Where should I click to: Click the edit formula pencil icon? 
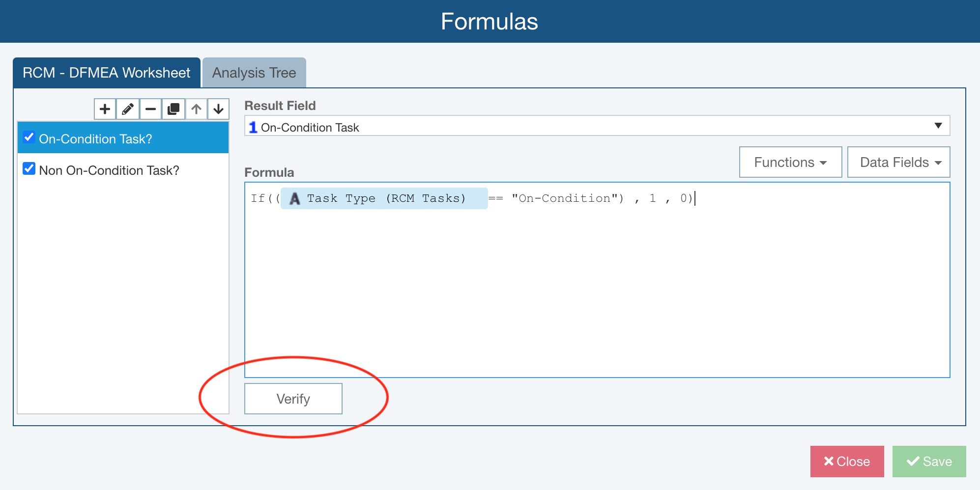(x=128, y=109)
